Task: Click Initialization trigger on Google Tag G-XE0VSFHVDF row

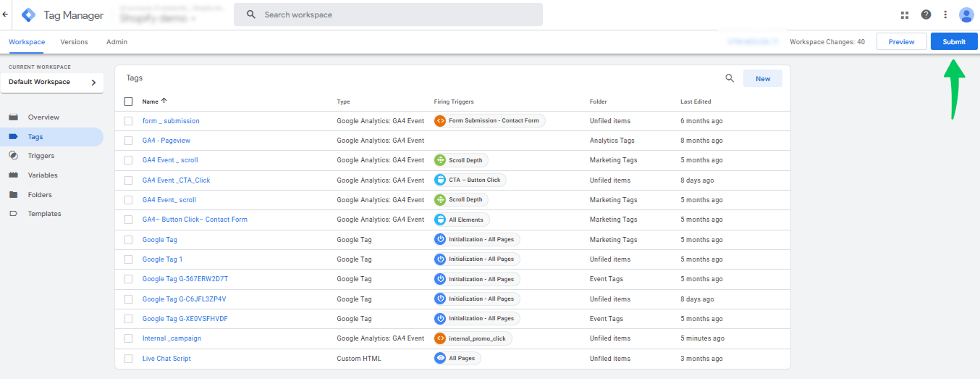Action: (476, 318)
